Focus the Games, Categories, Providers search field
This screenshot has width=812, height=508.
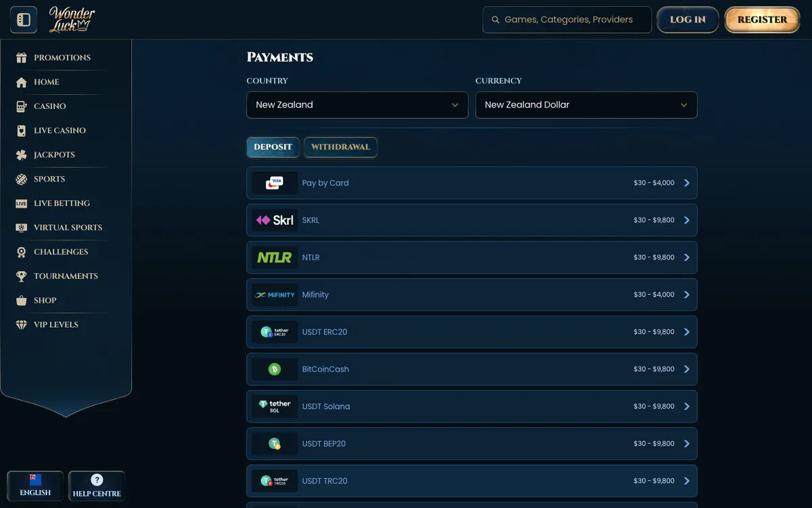coord(567,20)
